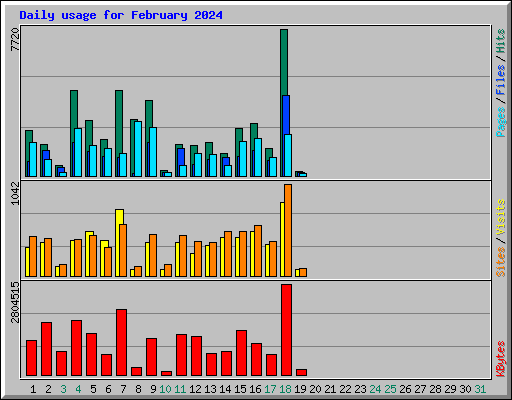
Task: Click green day 4 on the date axis
Action: (x=78, y=389)
